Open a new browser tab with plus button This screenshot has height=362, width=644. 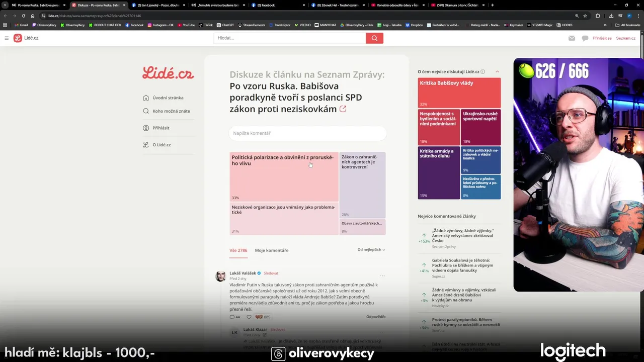coord(492,5)
